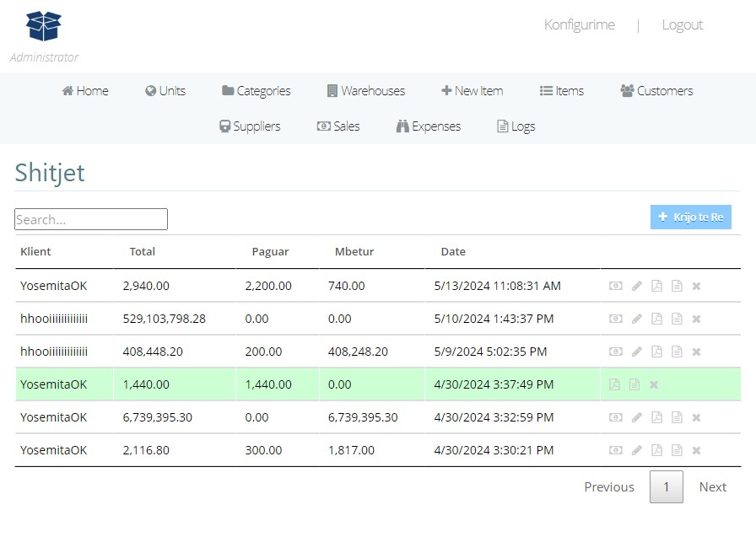
Task: Click the payment (money) icon for the 2,940.00 sale
Action: (x=616, y=286)
